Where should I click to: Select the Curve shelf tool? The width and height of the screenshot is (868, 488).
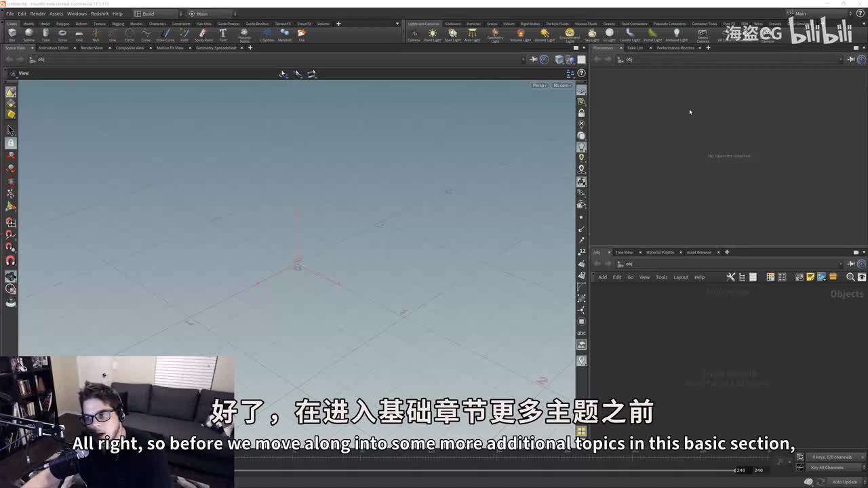pyautogui.click(x=146, y=35)
